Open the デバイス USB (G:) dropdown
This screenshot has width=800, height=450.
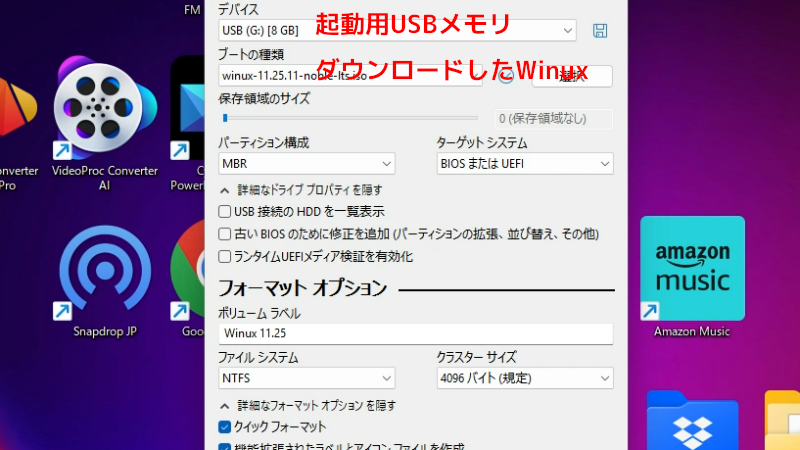coord(397,31)
